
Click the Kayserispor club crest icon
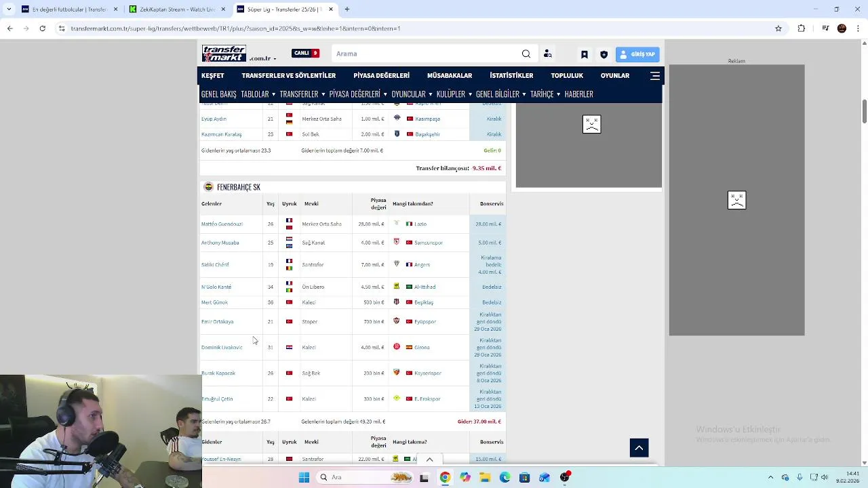click(397, 372)
